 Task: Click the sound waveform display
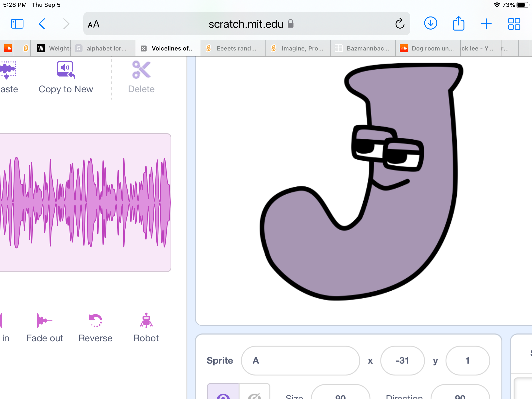(x=85, y=202)
